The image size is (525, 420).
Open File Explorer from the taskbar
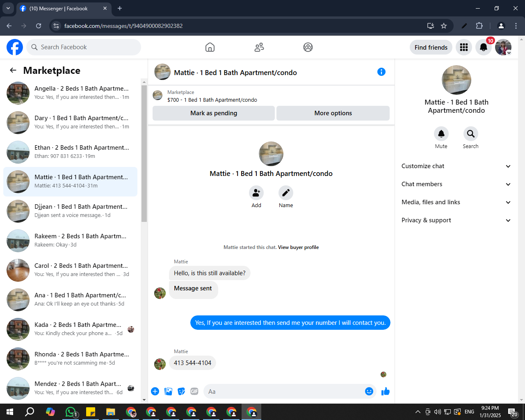click(x=111, y=412)
